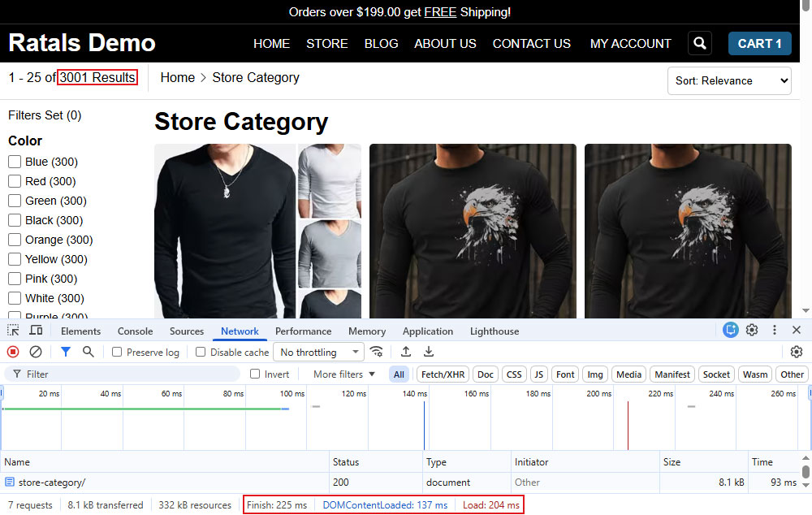Enable the Preserve log checkbox
Screen dimensions: 812x515
[x=117, y=352]
